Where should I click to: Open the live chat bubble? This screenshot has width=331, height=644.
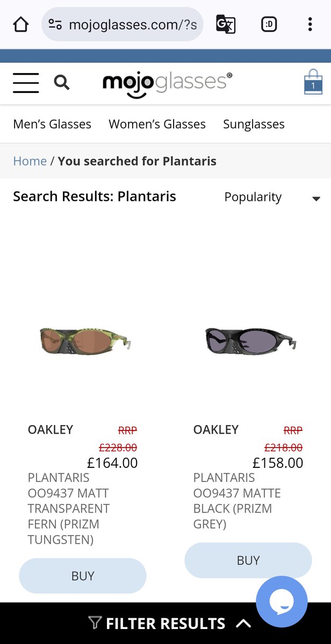[x=282, y=602]
